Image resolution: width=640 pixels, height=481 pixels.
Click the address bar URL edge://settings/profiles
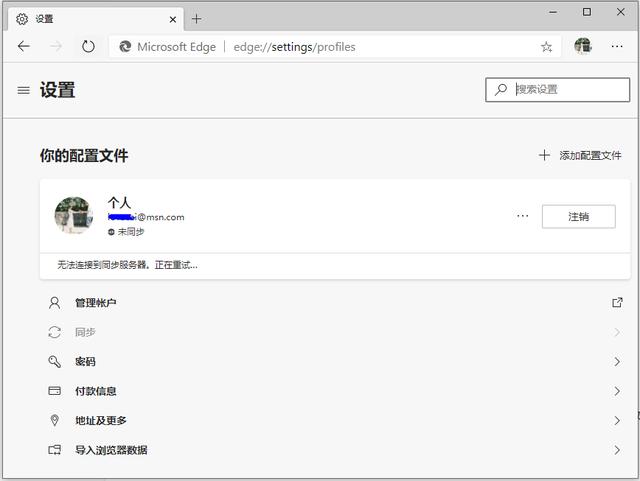(x=294, y=47)
